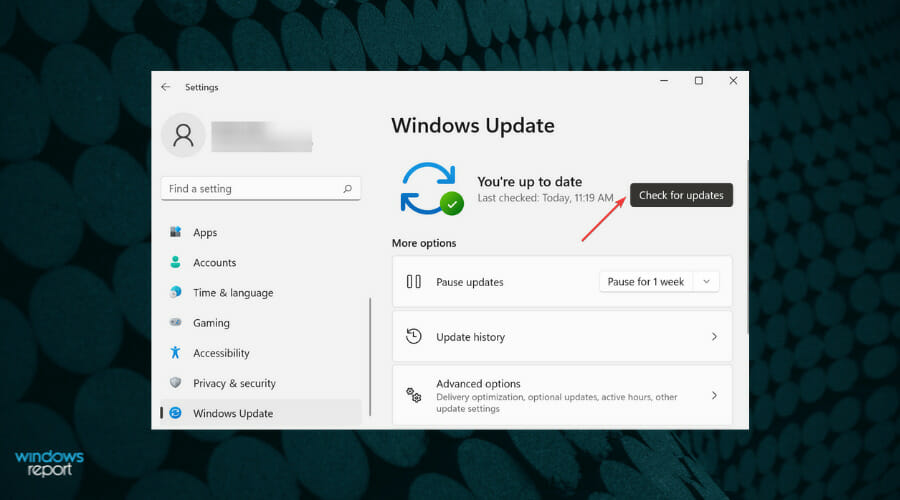Go to Accounts settings
Screen dimensions: 900x500
(x=261, y=262)
